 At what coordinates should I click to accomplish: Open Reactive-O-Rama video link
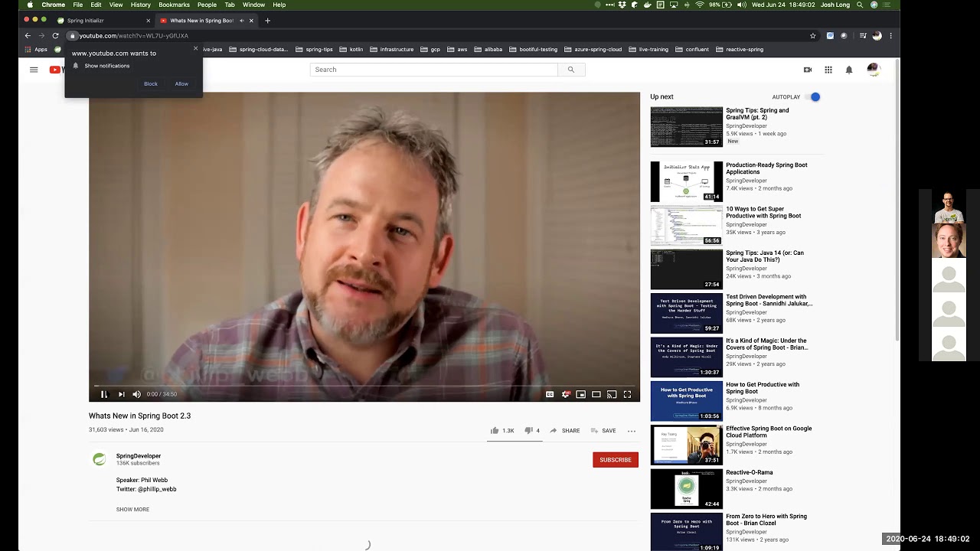click(x=750, y=473)
